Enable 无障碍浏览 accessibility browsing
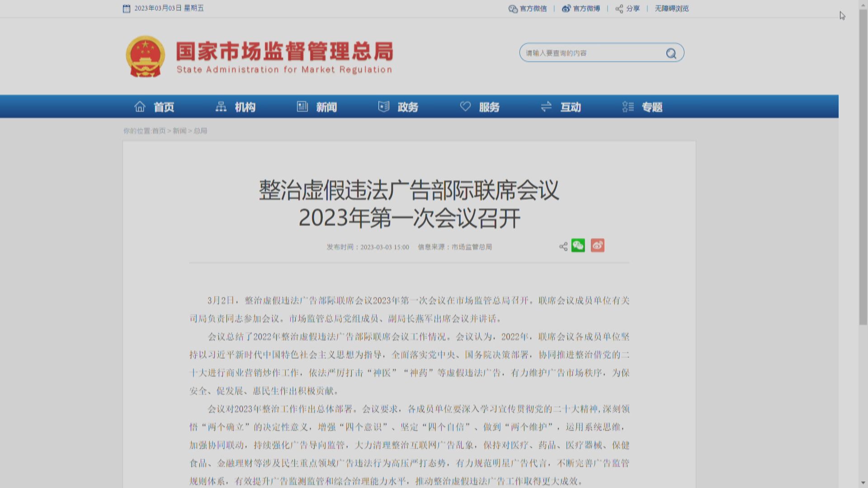 click(x=671, y=9)
